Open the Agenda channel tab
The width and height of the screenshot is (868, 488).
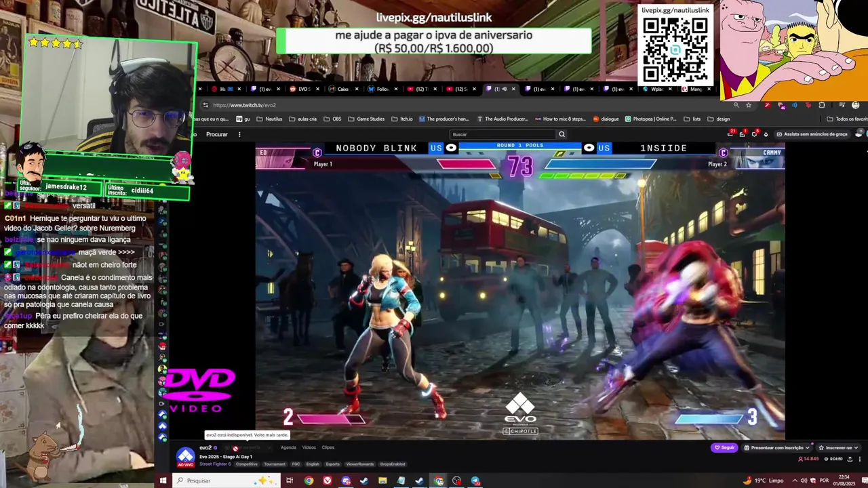(288, 447)
